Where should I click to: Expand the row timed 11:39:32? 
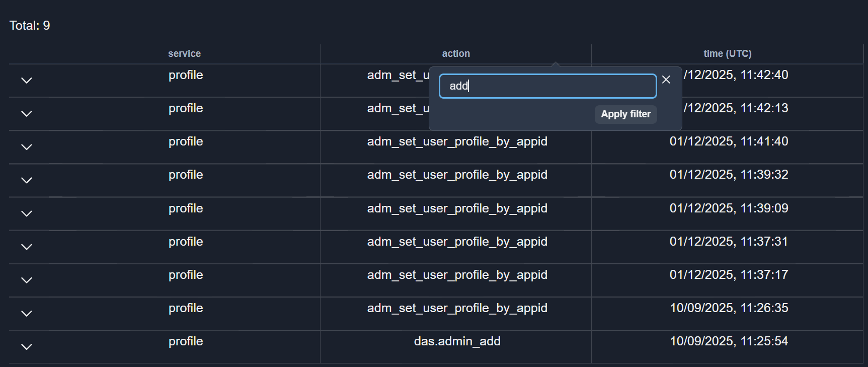coord(27,180)
